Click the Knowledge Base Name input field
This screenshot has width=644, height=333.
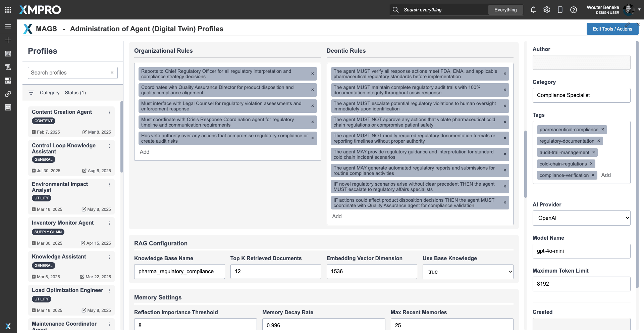(179, 271)
